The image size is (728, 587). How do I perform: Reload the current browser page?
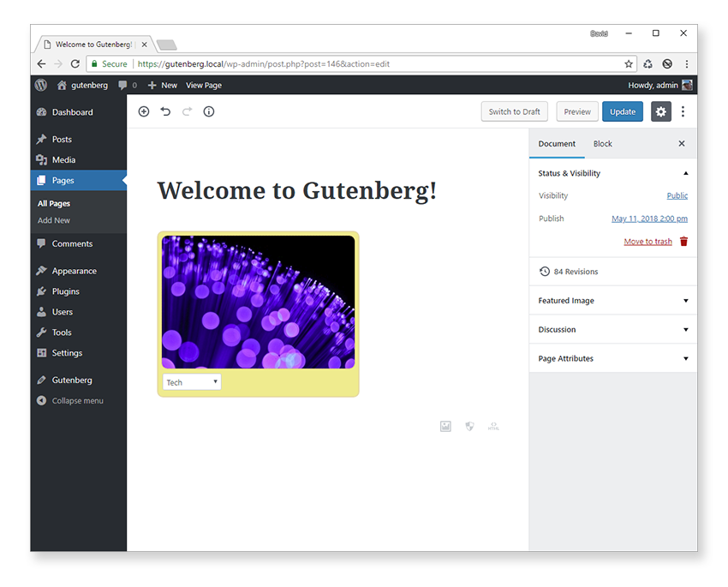click(x=75, y=63)
